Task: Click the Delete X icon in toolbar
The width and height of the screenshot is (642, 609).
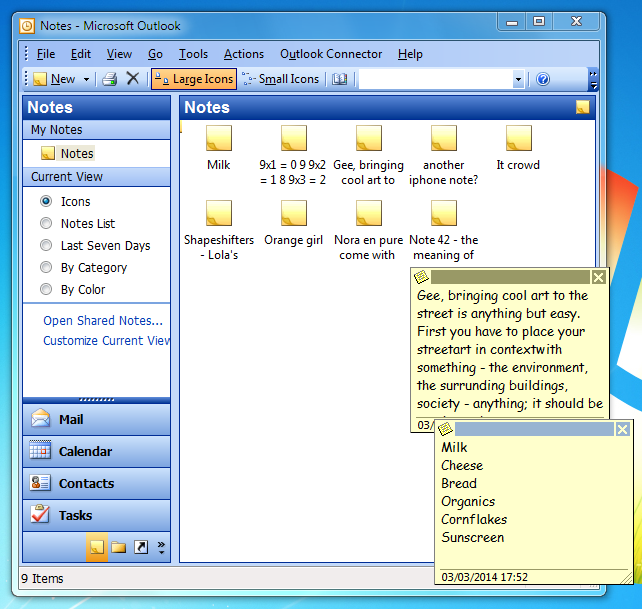Action: [133, 78]
